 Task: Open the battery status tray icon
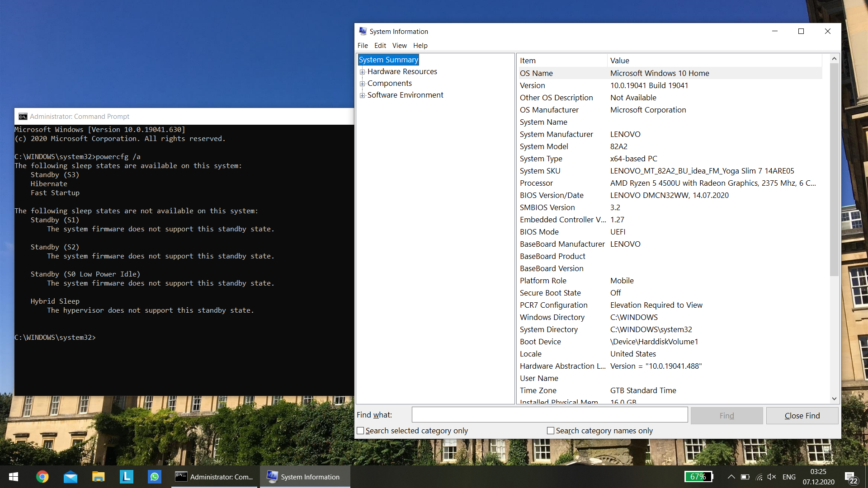pos(745,477)
